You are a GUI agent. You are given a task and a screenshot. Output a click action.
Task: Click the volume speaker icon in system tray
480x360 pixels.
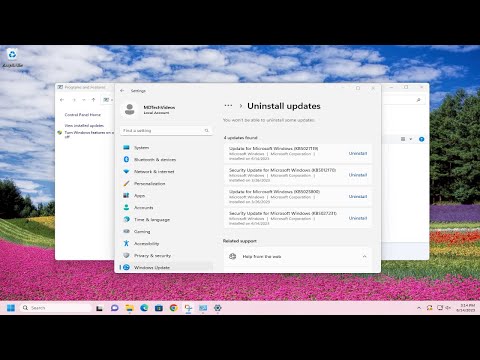[448, 308]
